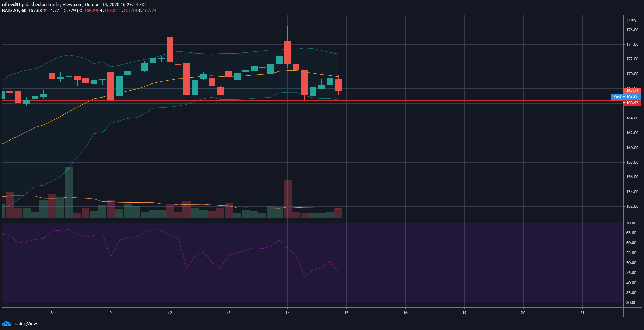Click the publication date October 14, 2020 16:29:24 EDT
The image size is (644, 330).
(116, 5)
